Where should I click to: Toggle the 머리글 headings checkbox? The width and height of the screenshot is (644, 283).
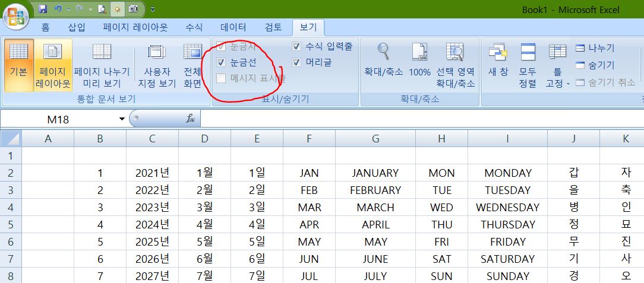[x=296, y=62]
